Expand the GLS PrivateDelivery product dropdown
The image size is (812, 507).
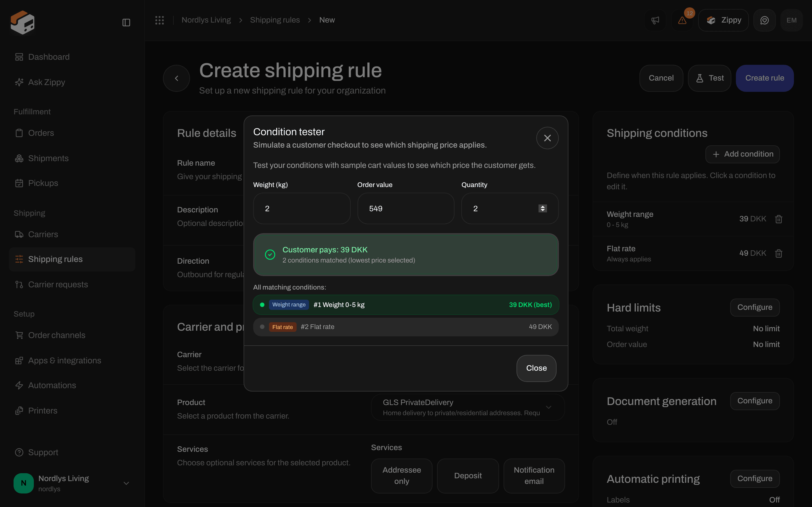tap(468, 407)
